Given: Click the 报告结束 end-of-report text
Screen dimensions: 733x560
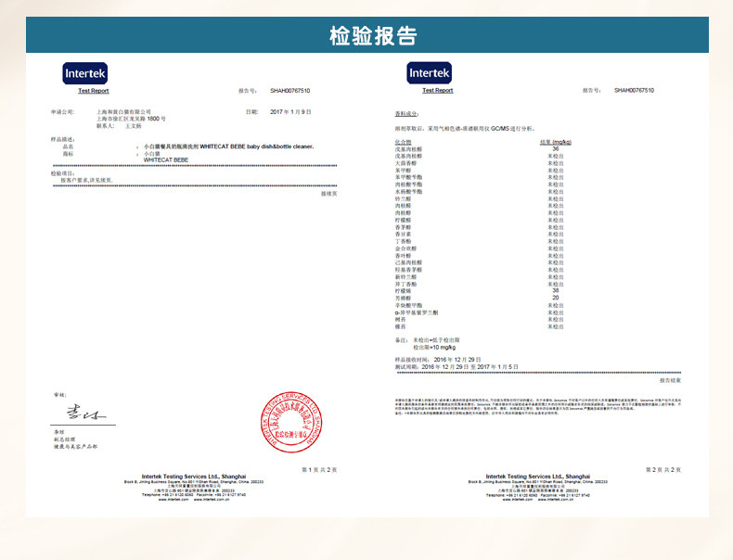Looking at the screenshot, I should (x=670, y=381).
